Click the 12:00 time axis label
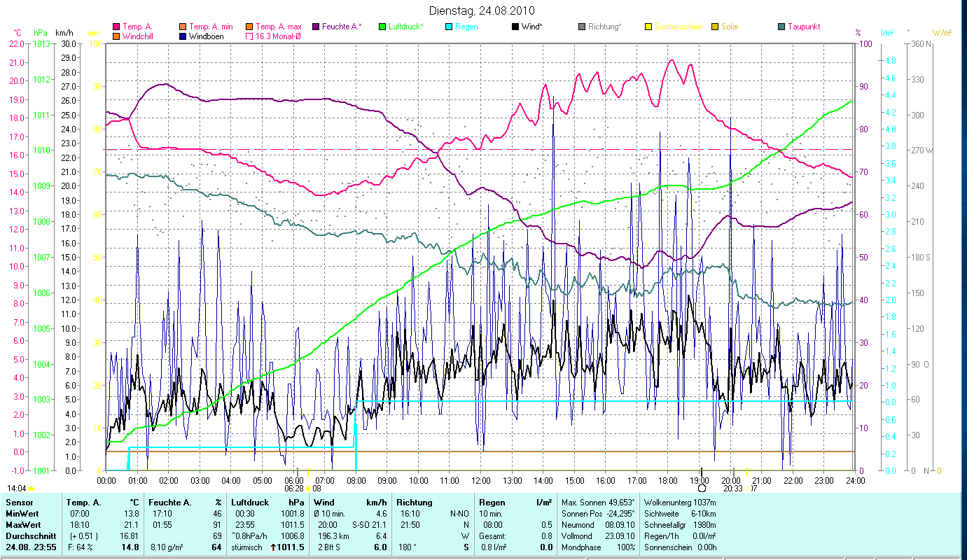 (x=481, y=481)
